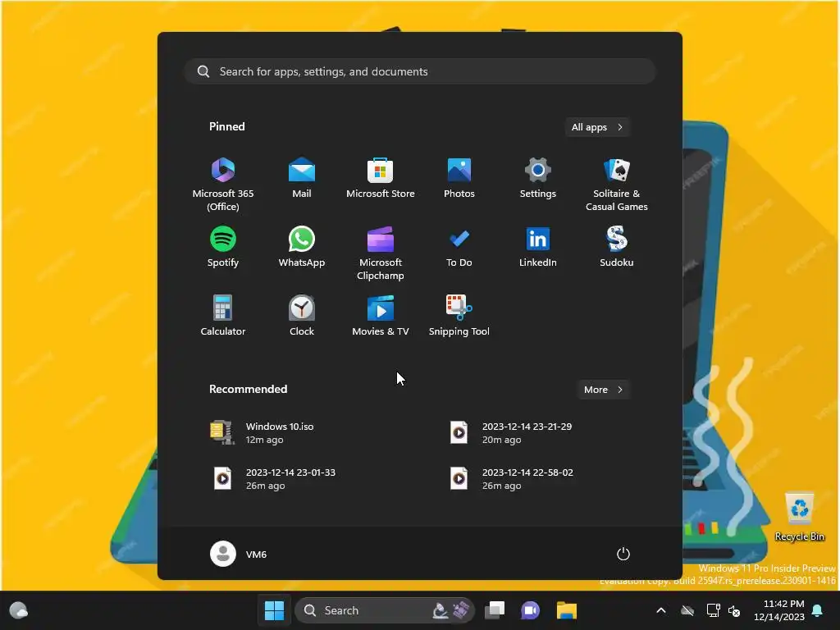Open notifications bell icon

(818, 610)
